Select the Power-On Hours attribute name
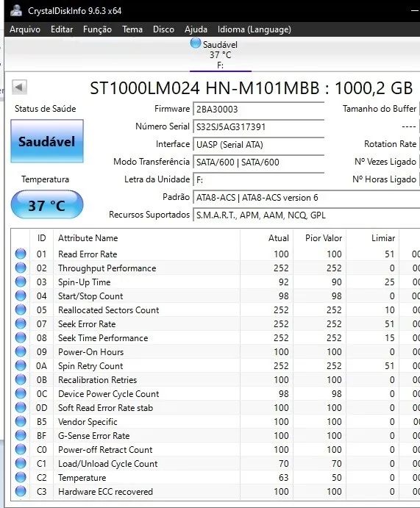This screenshot has width=420, height=508. (90, 352)
